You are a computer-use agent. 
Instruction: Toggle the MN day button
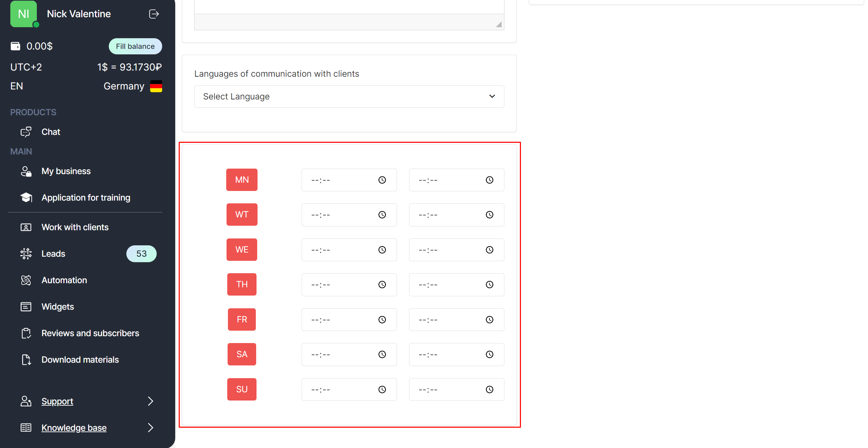coord(242,180)
